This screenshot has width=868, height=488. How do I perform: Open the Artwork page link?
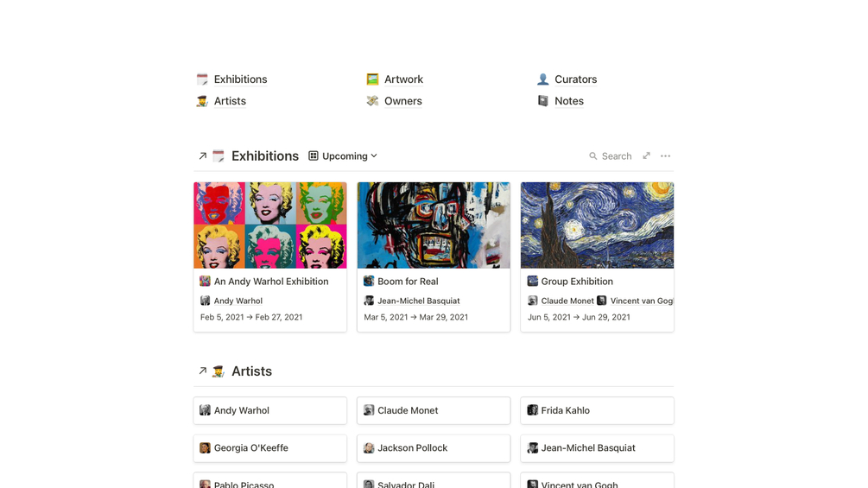coord(403,79)
